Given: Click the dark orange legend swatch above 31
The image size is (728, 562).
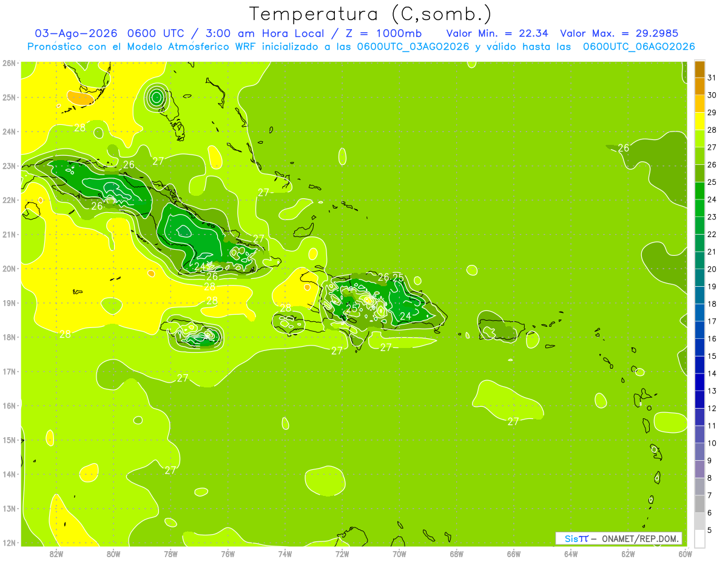Looking at the screenshot, I should point(699,69).
